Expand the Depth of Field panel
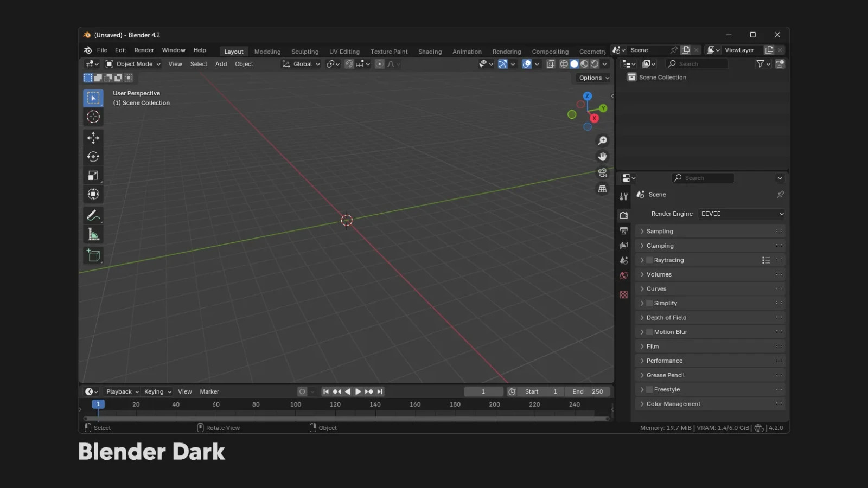The width and height of the screenshot is (868, 488). [x=710, y=318]
